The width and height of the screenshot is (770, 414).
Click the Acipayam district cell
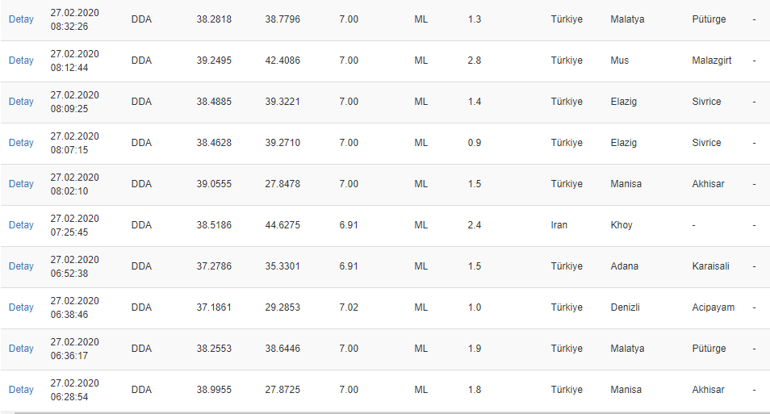(x=714, y=307)
